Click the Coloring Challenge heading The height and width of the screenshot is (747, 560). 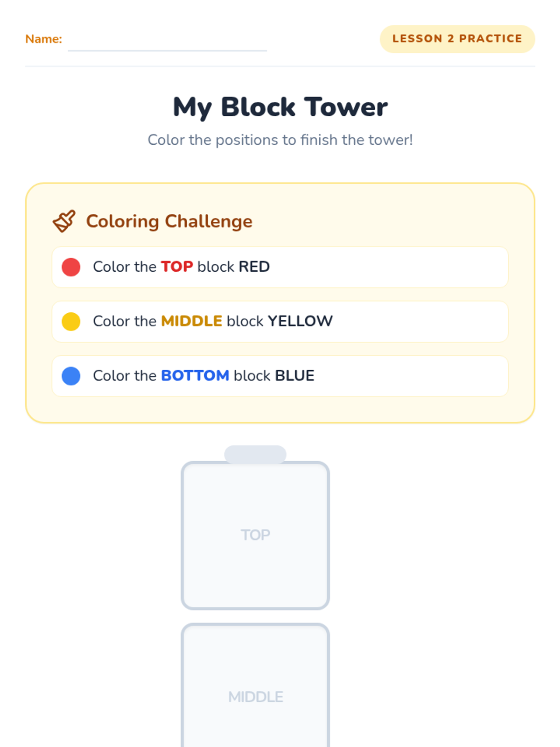click(169, 221)
